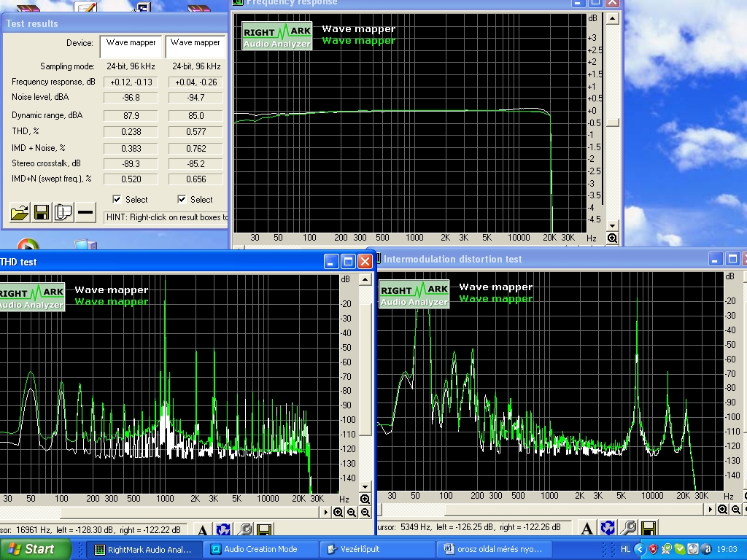Click the +0.12, -0.13 frequency response value

tap(131, 82)
